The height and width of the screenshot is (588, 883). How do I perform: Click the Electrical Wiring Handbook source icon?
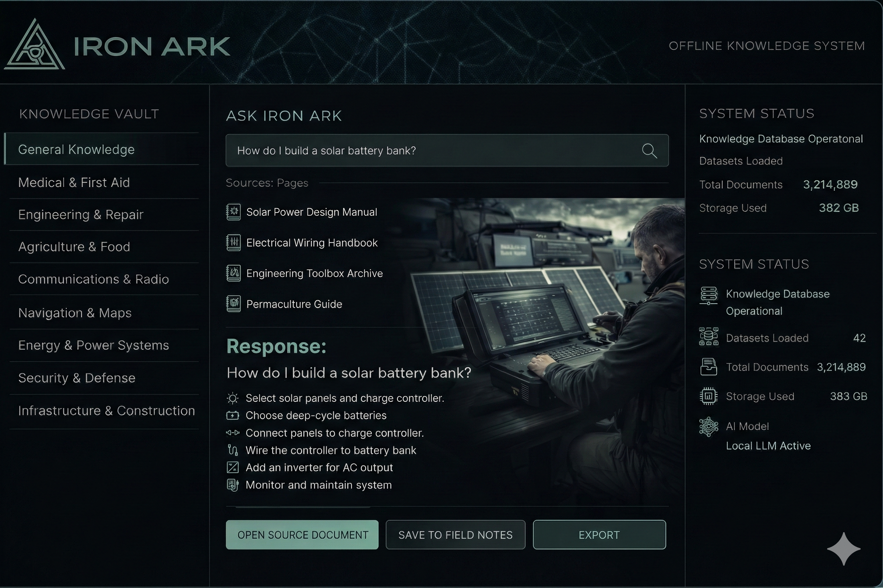tap(233, 243)
